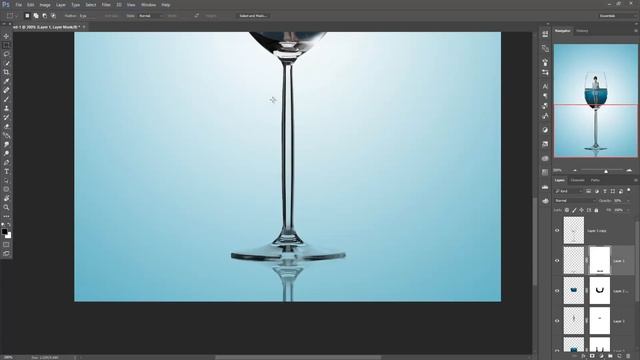
Task: Swap foreground and background colors arrow
Action: point(9,225)
